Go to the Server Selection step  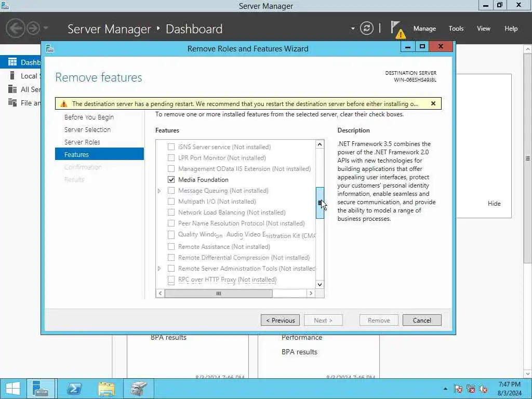pos(87,129)
